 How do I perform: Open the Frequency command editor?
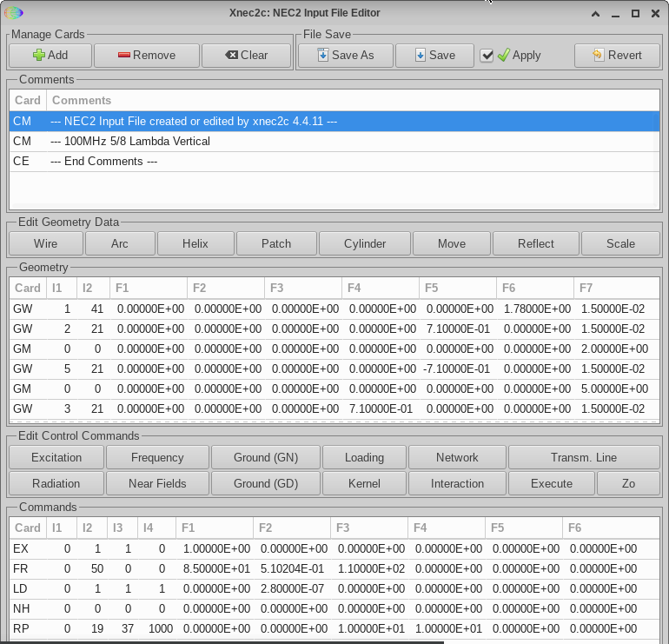[157, 457]
